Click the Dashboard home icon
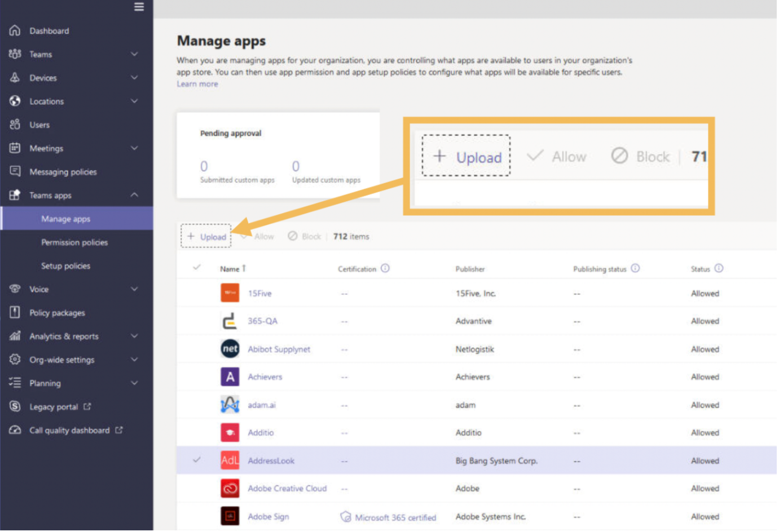The height and width of the screenshot is (532, 779). pos(15,30)
